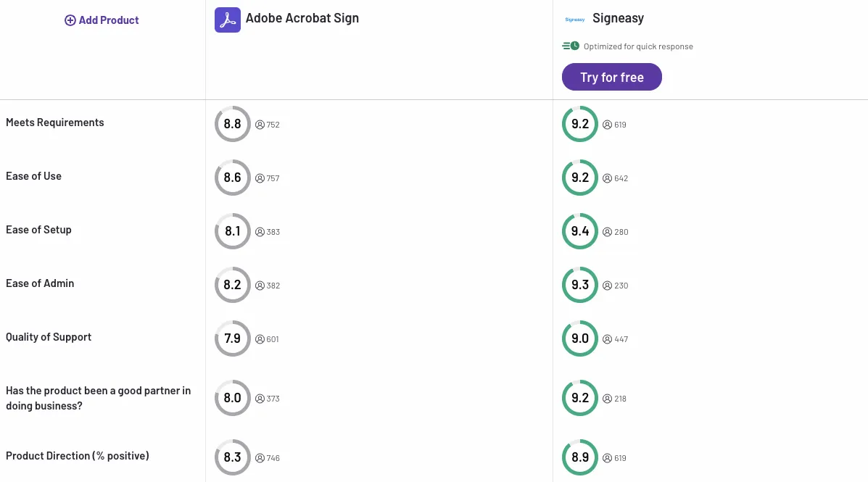Click the reviewer icon beside 752 ratings

click(x=260, y=124)
